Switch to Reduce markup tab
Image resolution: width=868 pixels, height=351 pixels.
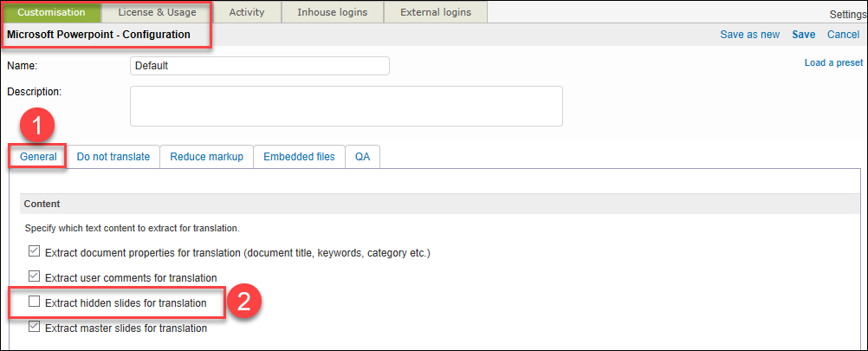(206, 157)
